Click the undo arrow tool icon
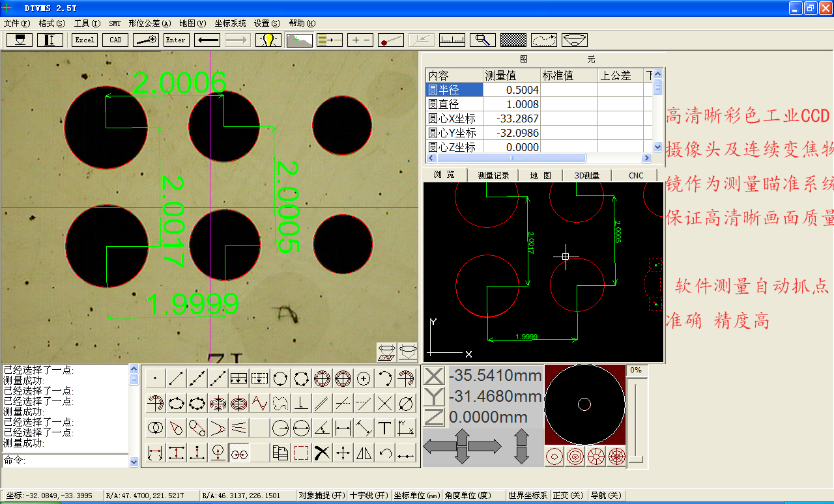 pyautogui.click(x=385, y=453)
